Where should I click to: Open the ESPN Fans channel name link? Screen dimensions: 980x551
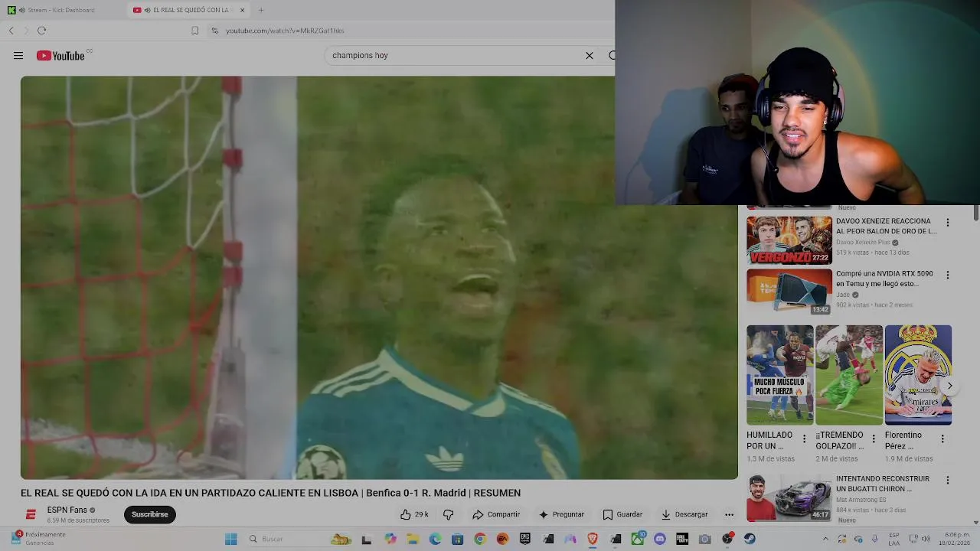[67, 510]
